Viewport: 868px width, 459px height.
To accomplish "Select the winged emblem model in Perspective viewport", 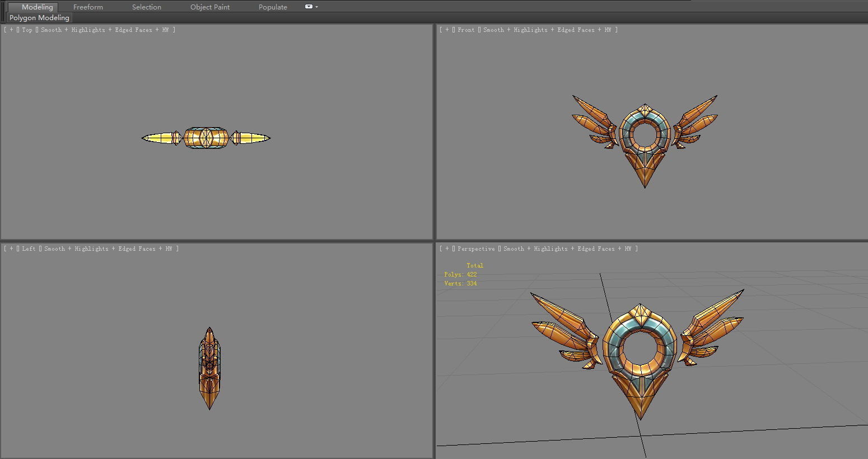I will point(640,369).
